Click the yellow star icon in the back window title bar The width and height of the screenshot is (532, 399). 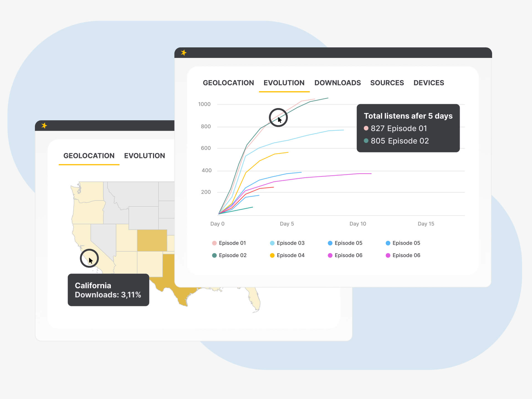point(44,126)
